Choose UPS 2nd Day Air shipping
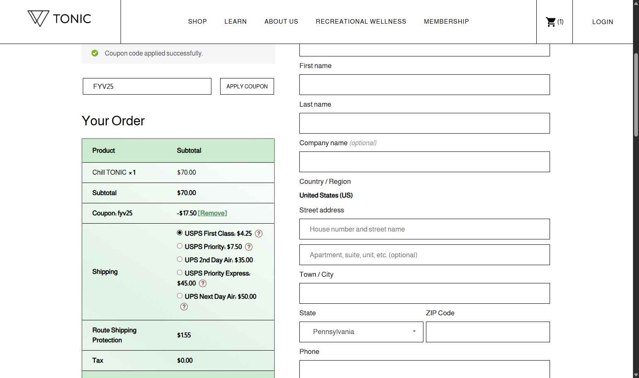 click(x=179, y=259)
